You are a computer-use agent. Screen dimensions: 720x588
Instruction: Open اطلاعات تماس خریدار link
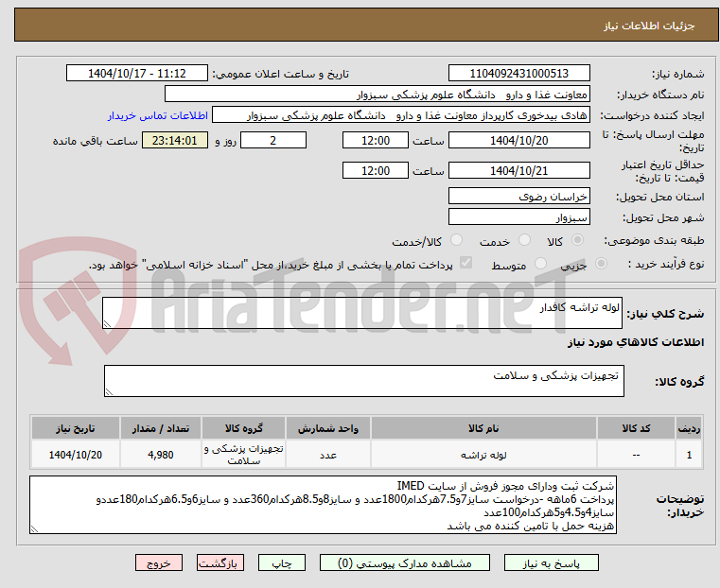click(x=158, y=115)
